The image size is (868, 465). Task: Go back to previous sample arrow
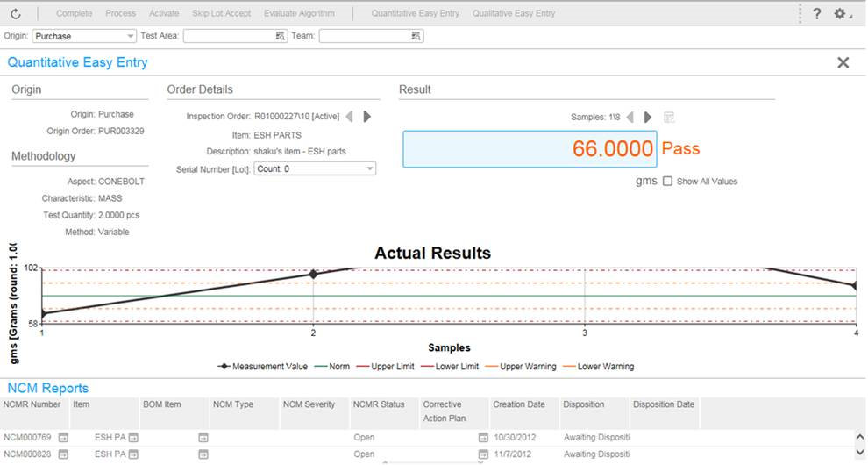(630, 118)
